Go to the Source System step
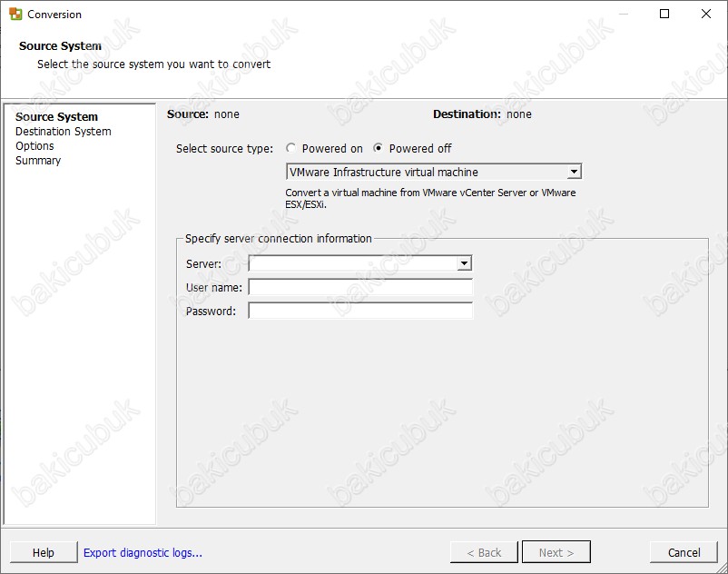The image size is (728, 574). tap(56, 116)
